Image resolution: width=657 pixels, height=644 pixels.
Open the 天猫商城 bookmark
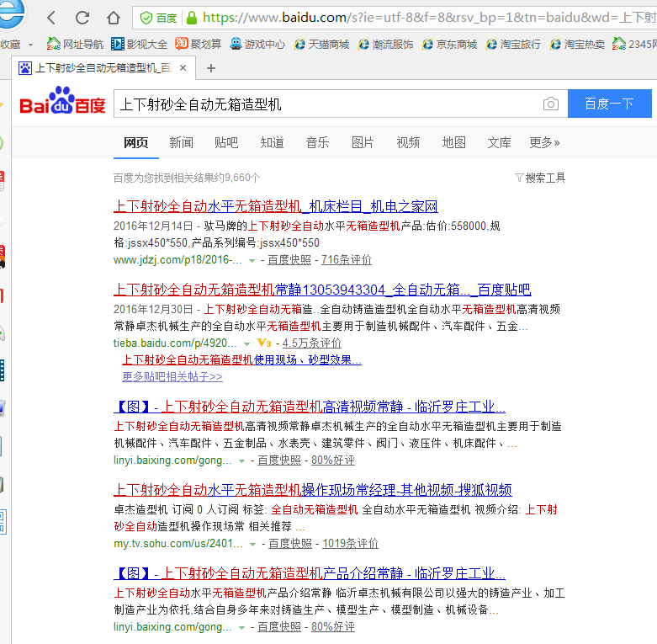point(321,44)
